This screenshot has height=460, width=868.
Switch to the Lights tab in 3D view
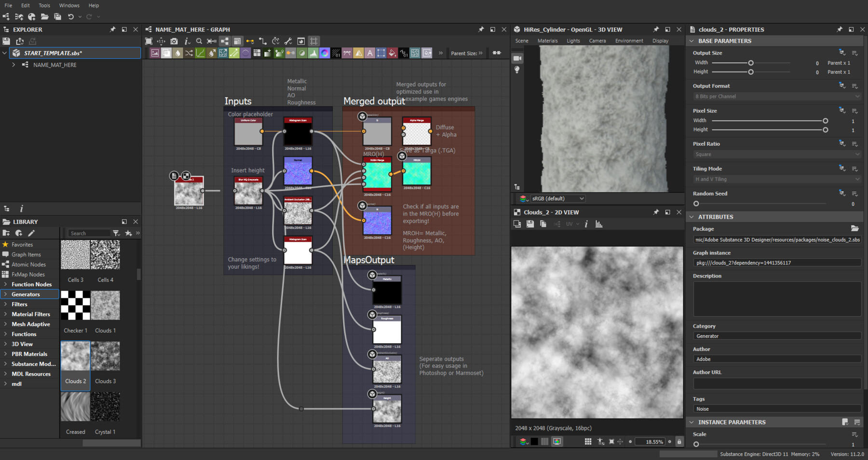coord(573,41)
